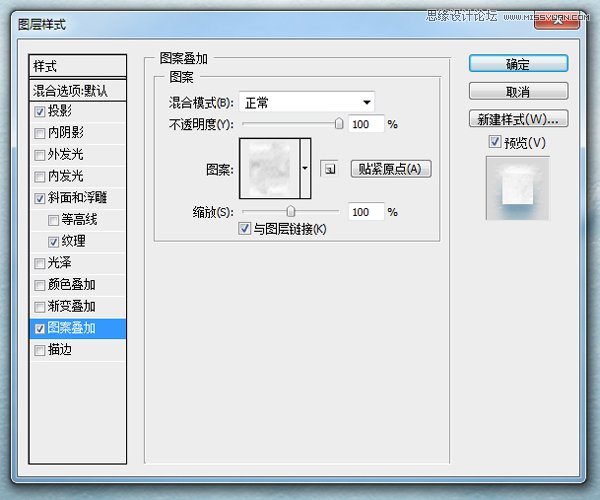Select the 样式 styles list header
The image size is (600, 500).
(x=78, y=66)
